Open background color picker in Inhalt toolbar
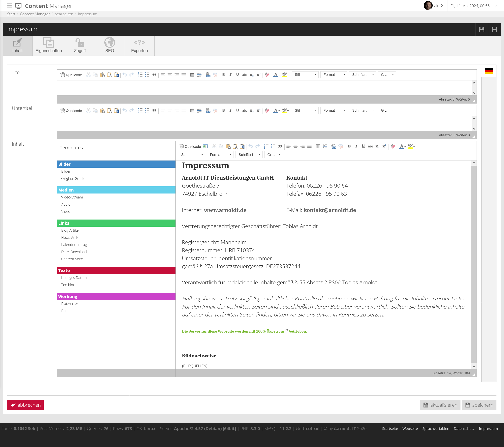 (x=411, y=146)
